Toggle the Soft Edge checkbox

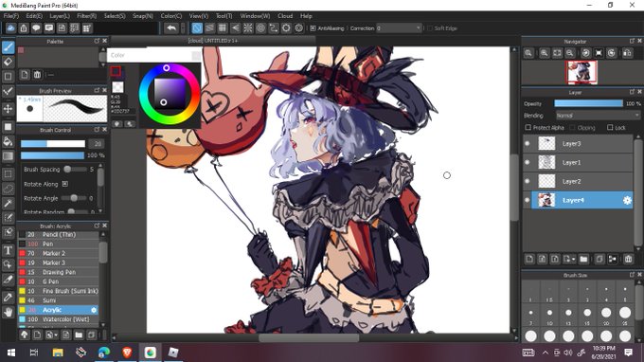click(x=430, y=28)
